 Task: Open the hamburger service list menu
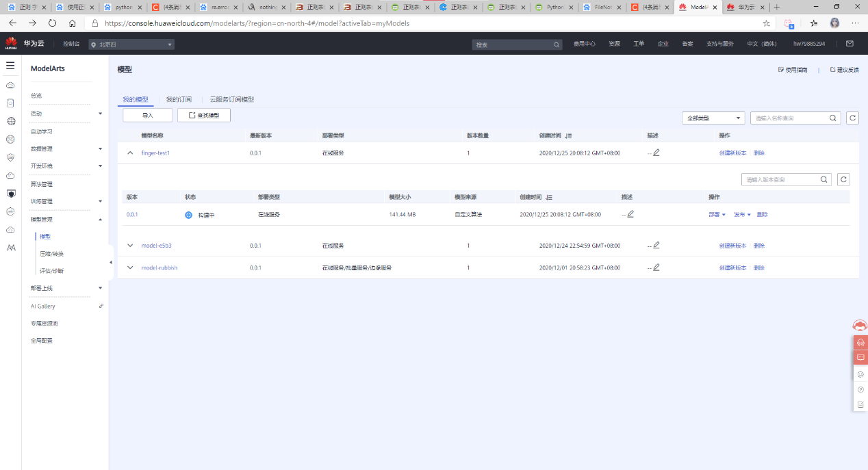(x=10, y=66)
